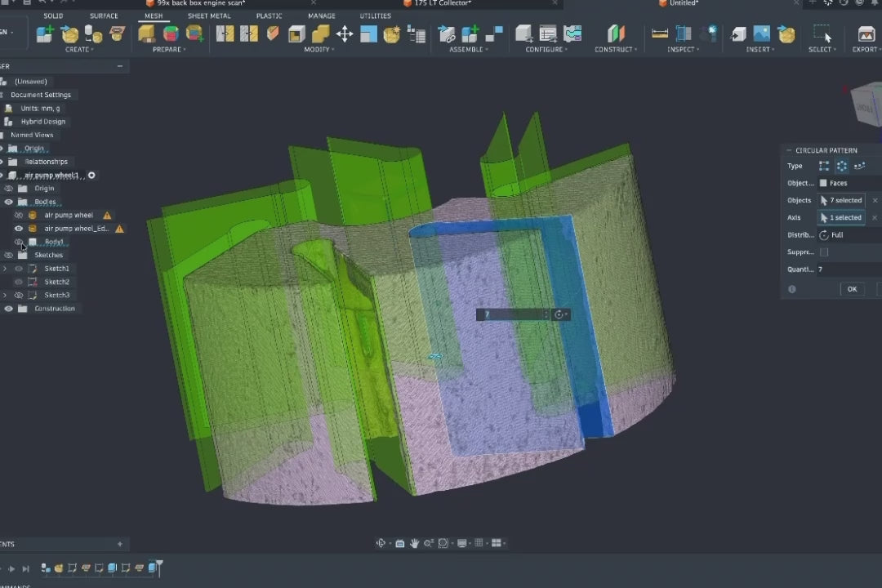This screenshot has height=588, width=882.
Task: Click the Shell mesh icon in Modify
Action: (296, 34)
